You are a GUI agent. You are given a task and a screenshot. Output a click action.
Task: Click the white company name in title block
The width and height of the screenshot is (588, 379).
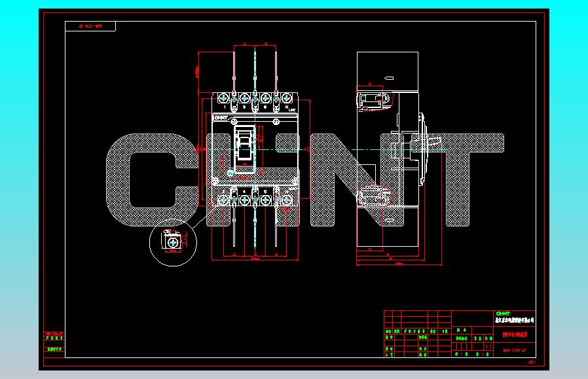[515, 320]
